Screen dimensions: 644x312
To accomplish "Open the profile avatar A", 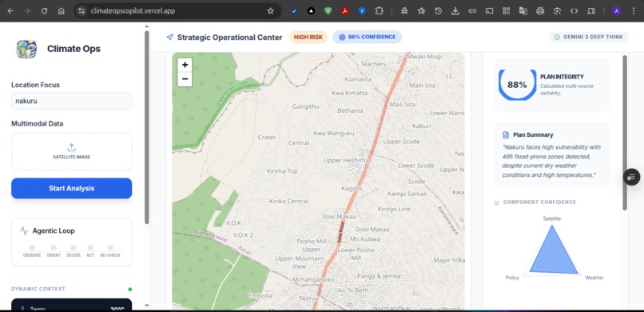I will click(x=616, y=11).
